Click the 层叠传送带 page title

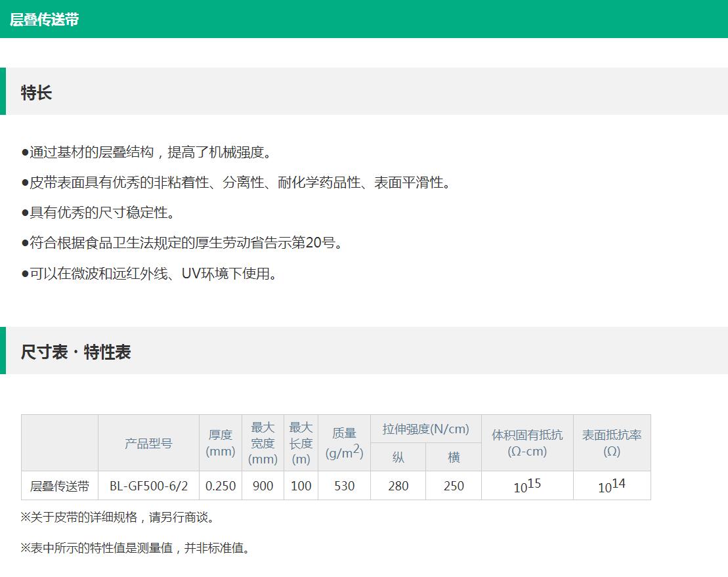coord(44,20)
